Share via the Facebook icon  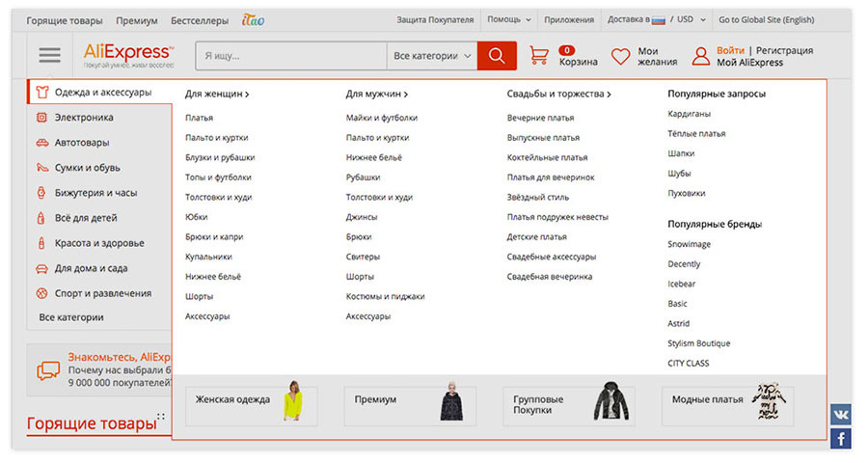click(840, 439)
